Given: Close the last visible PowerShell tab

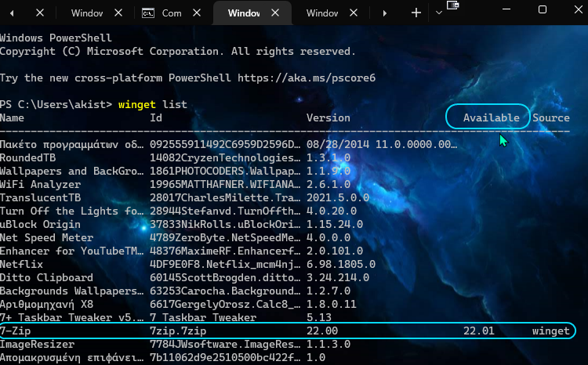Looking at the screenshot, I should click(x=354, y=13).
